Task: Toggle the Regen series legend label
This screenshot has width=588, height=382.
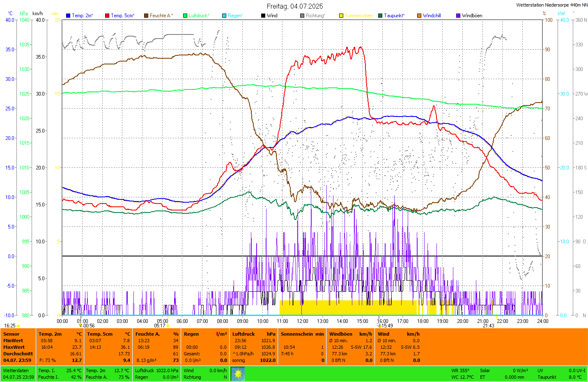Action: coord(235,16)
